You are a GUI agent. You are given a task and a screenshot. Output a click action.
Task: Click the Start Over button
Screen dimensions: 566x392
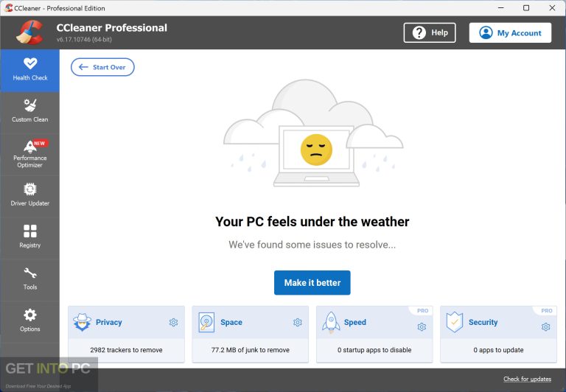click(x=102, y=67)
